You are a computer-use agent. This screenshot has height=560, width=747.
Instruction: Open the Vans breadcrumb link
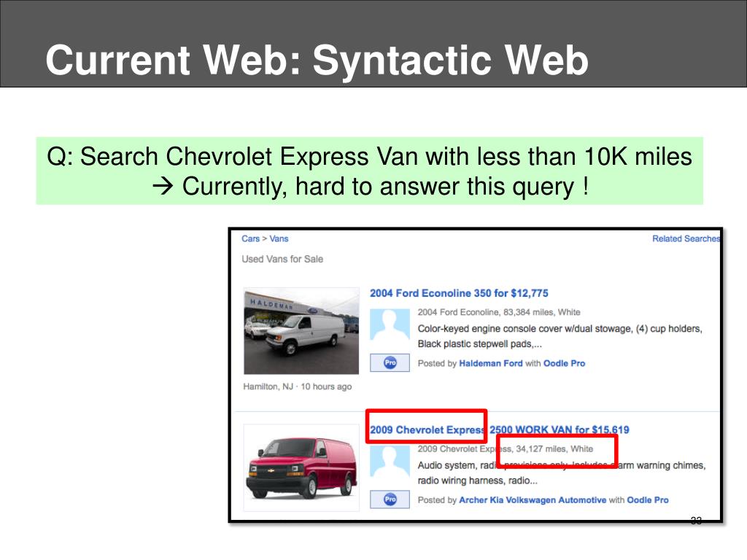[279, 238]
